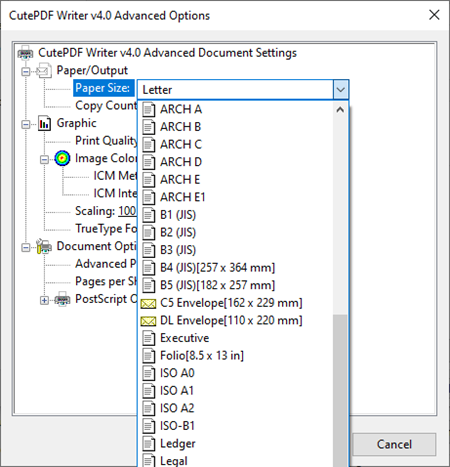Pick Folio[8.5 x 13 in] option
Image resolution: width=450 pixels, height=467 pixels.
pos(235,356)
